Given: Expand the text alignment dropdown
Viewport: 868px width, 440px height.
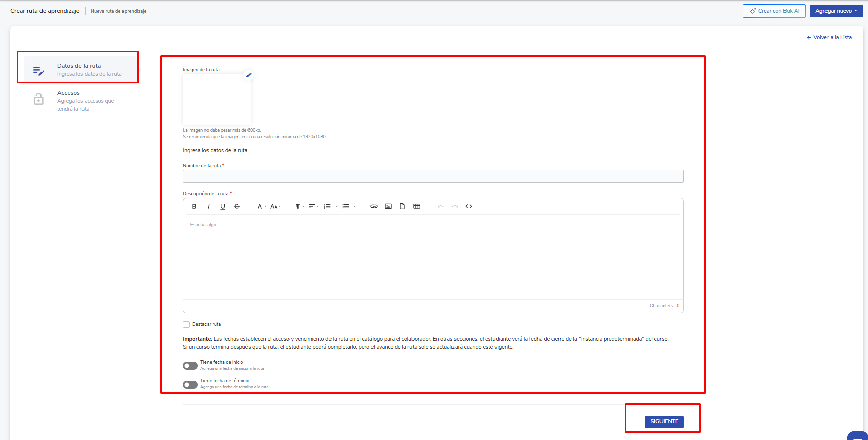Looking at the screenshot, I should [313, 206].
